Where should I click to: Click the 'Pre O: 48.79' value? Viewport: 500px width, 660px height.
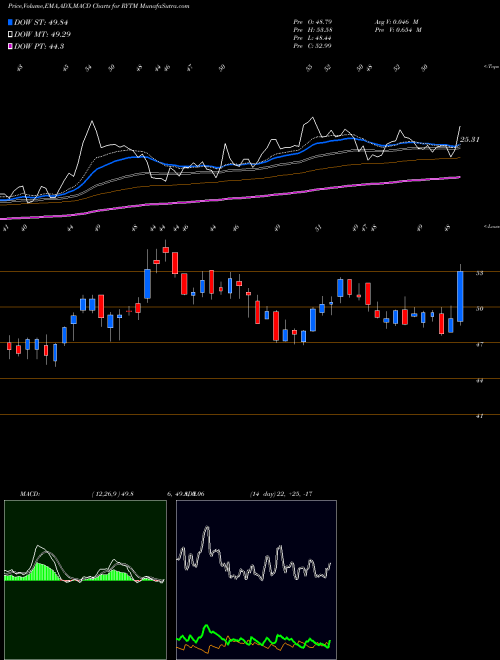point(312,21)
